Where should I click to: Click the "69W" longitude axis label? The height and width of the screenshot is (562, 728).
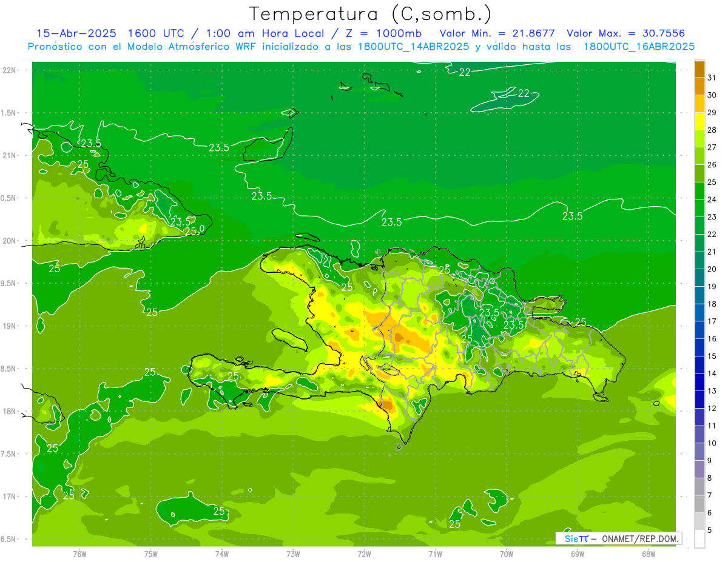tap(578, 554)
